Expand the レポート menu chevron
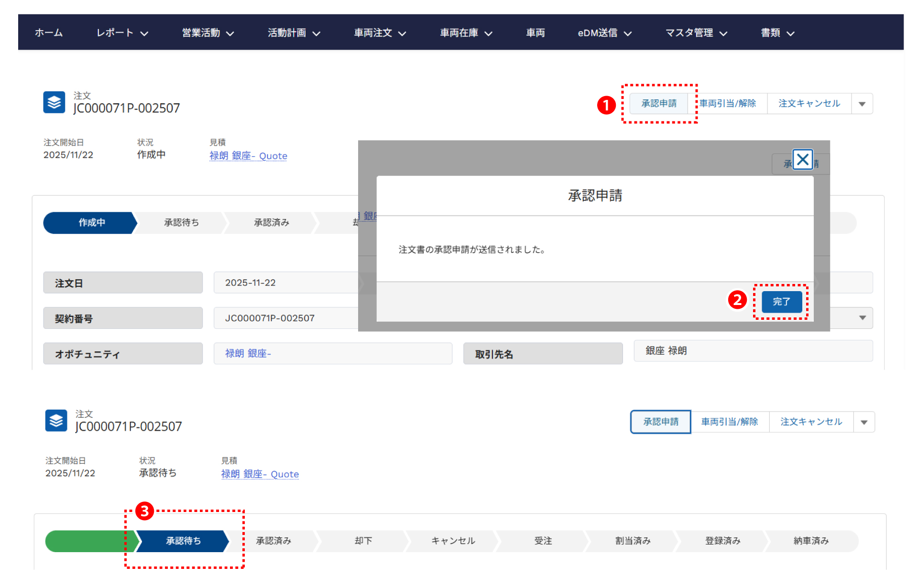918x588 pixels. pos(144,33)
